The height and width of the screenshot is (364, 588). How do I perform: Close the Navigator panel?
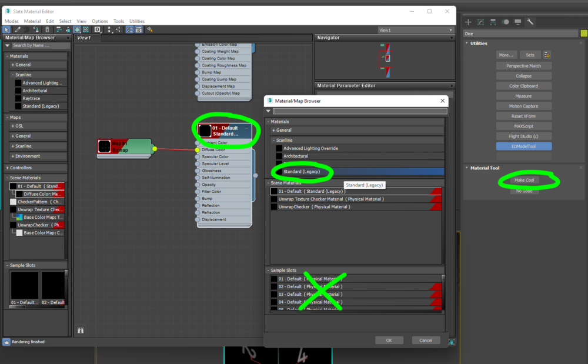[x=452, y=38]
